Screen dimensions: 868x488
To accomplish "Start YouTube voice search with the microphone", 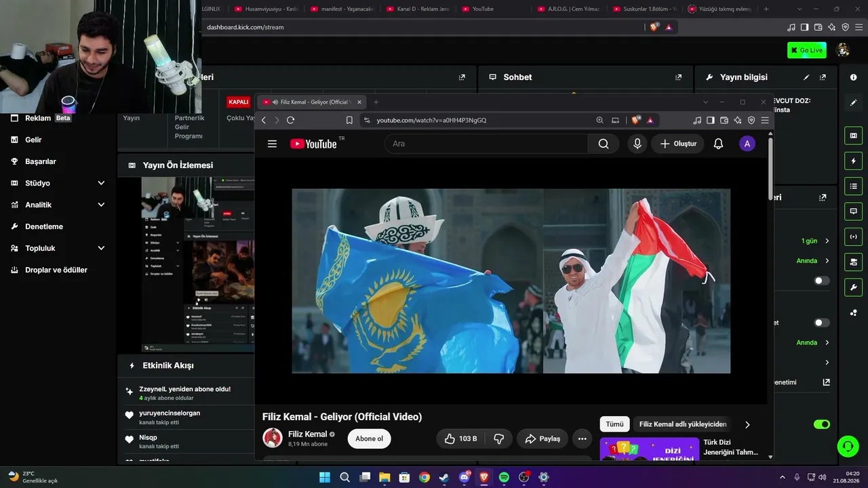I will [637, 144].
